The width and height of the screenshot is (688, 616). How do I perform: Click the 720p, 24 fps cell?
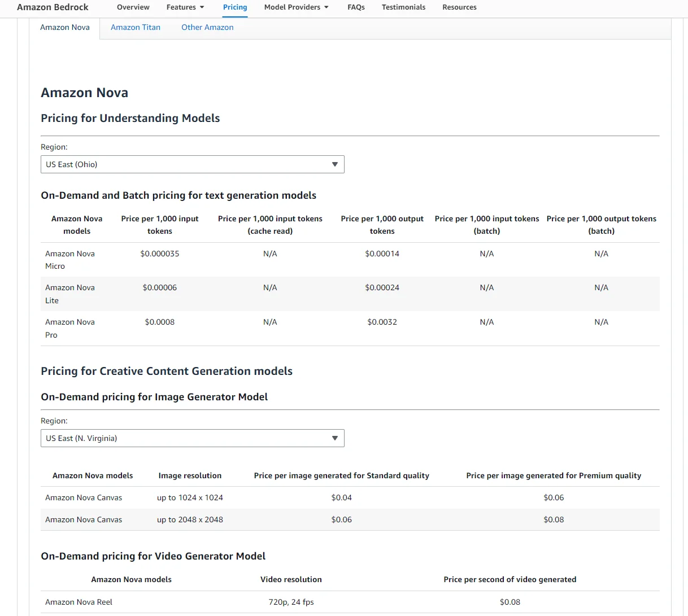291,602
